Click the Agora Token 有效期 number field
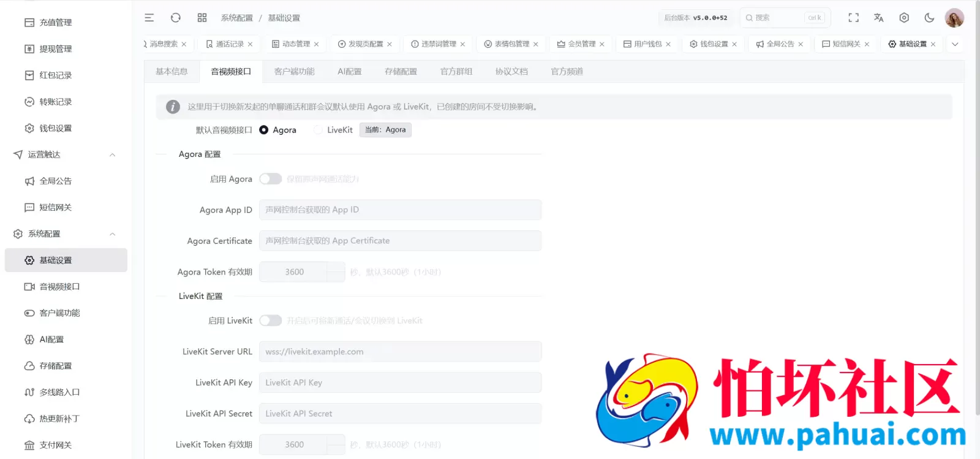 tap(302, 272)
